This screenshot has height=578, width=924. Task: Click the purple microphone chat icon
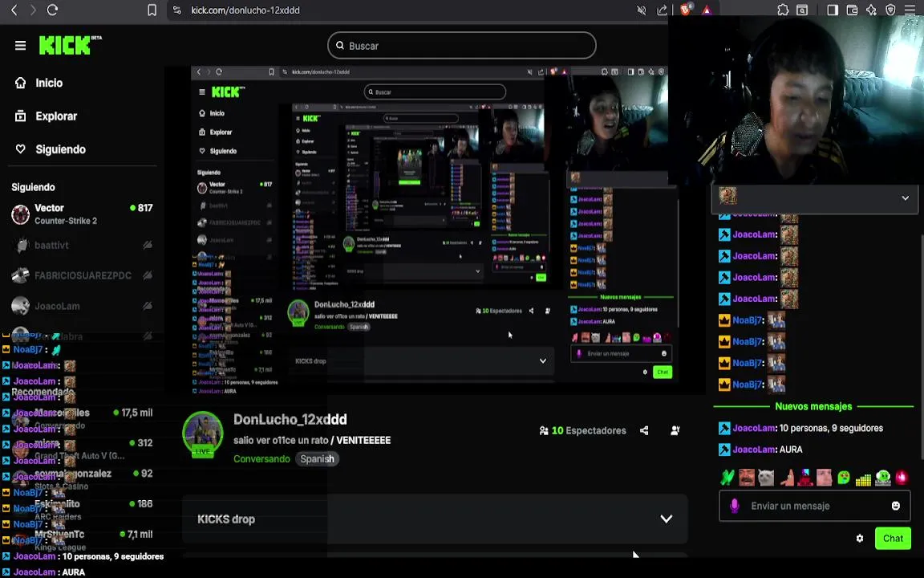tap(734, 506)
